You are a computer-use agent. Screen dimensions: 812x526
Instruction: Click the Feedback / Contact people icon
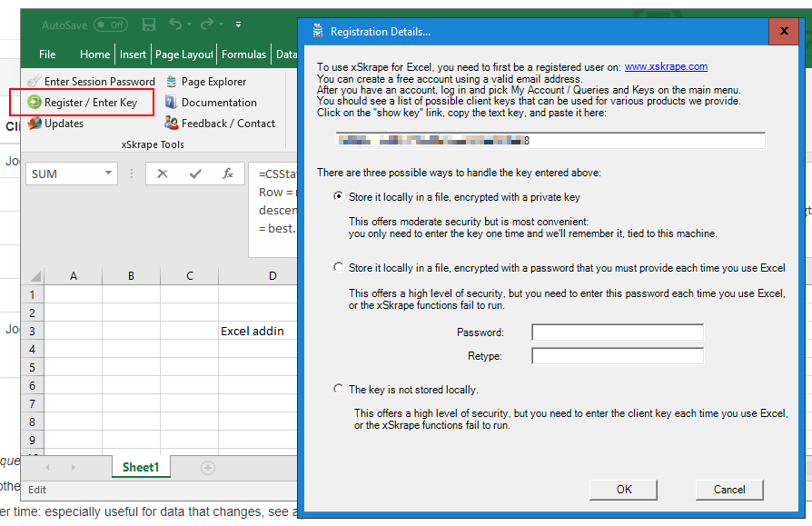pyautogui.click(x=171, y=123)
